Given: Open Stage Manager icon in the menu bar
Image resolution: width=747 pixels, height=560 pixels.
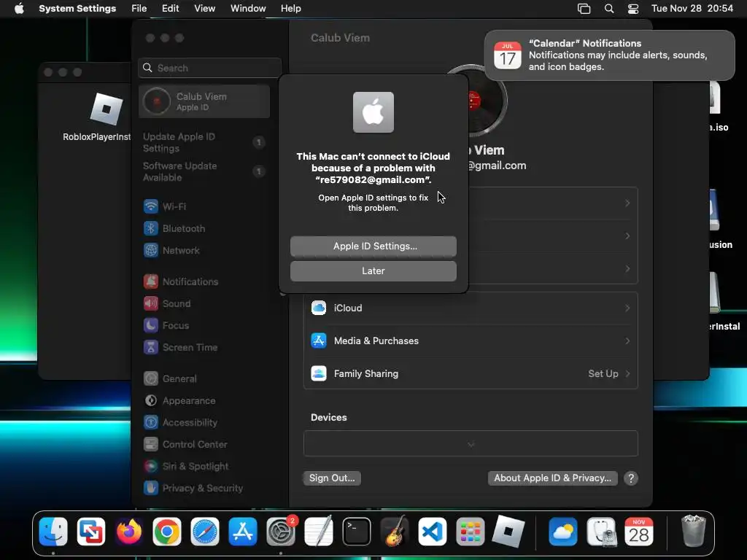Looking at the screenshot, I should tap(584, 9).
